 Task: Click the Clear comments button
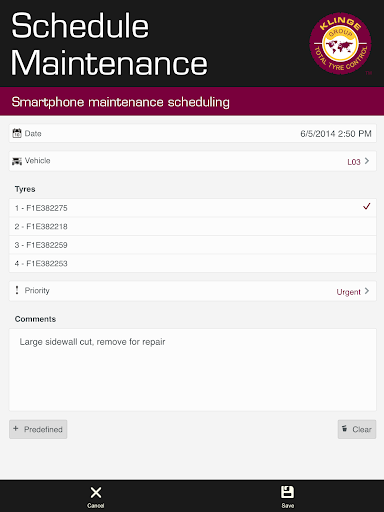(x=357, y=429)
